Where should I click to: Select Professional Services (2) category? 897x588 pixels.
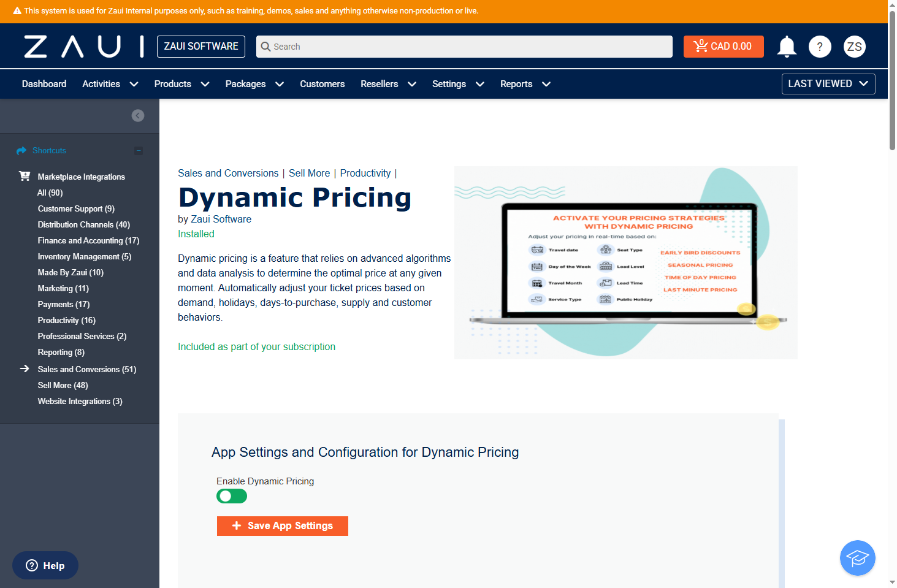[82, 336]
